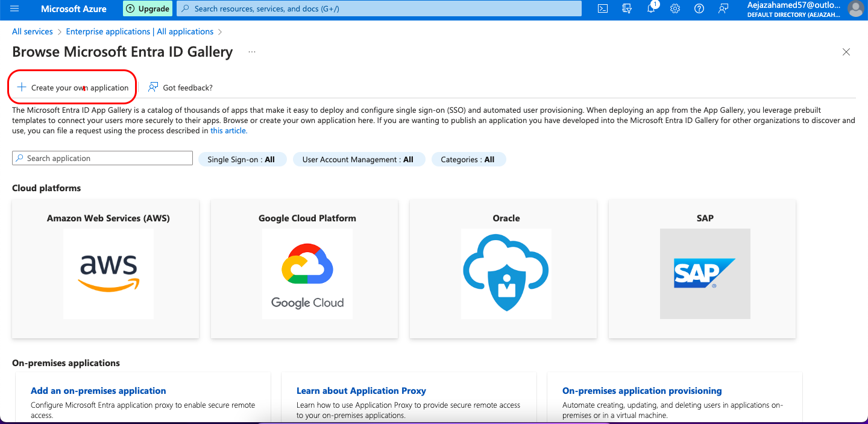This screenshot has width=868, height=424.
Task: Open the Single Sign-on : All filter
Action: 242,159
